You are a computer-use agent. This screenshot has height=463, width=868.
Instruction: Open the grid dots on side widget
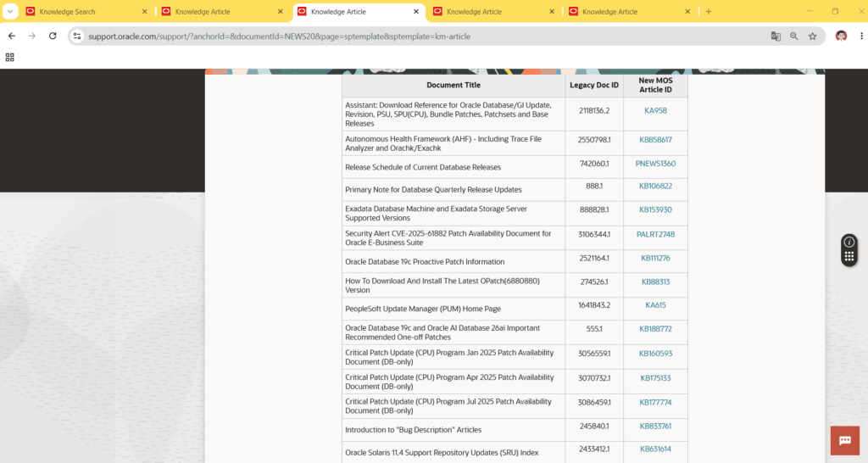849,256
